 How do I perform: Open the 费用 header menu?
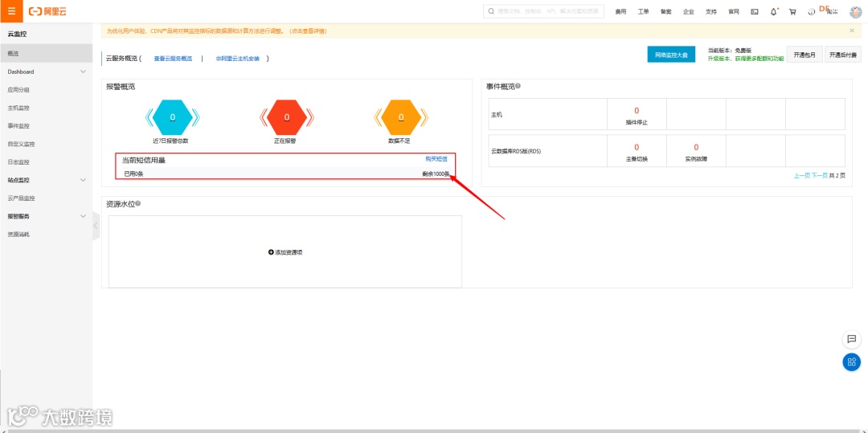[620, 11]
